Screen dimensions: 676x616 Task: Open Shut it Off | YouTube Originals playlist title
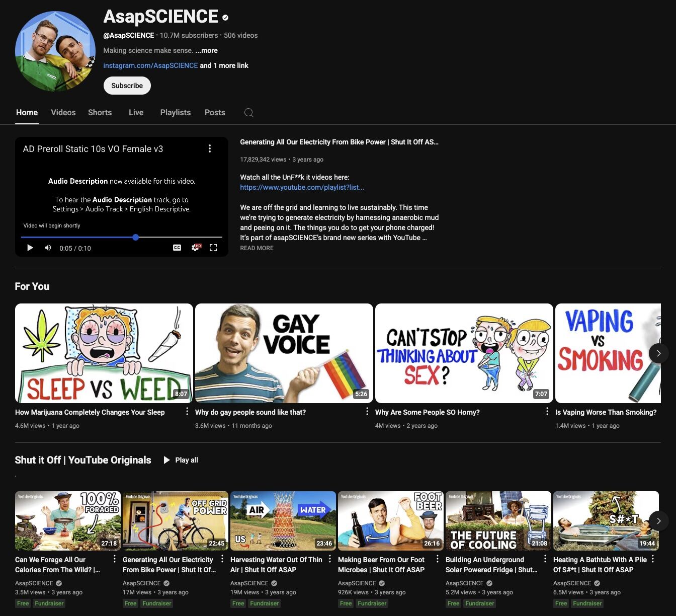tap(83, 460)
